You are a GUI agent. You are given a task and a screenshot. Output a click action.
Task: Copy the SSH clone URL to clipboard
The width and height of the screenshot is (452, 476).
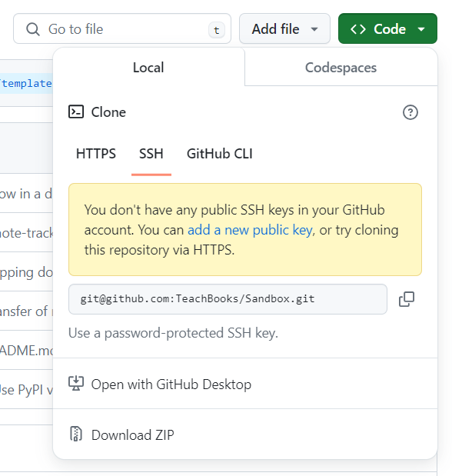coord(407,299)
